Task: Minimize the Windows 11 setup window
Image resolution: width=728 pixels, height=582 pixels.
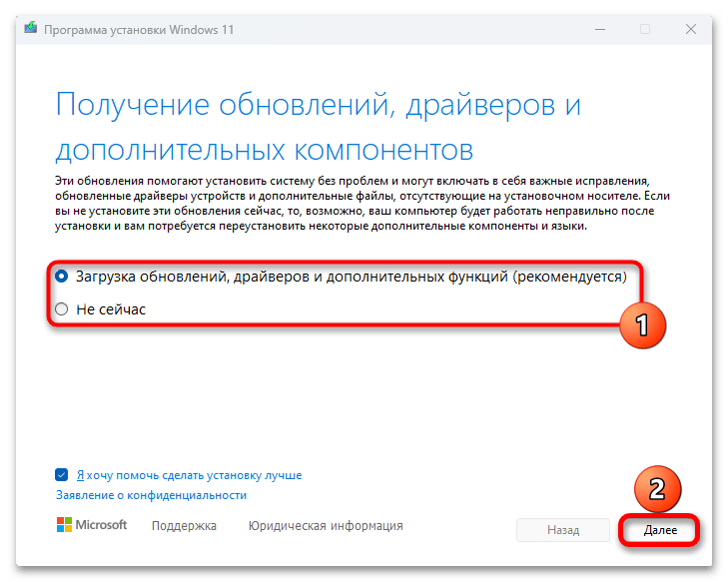Action: pyautogui.click(x=600, y=30)
